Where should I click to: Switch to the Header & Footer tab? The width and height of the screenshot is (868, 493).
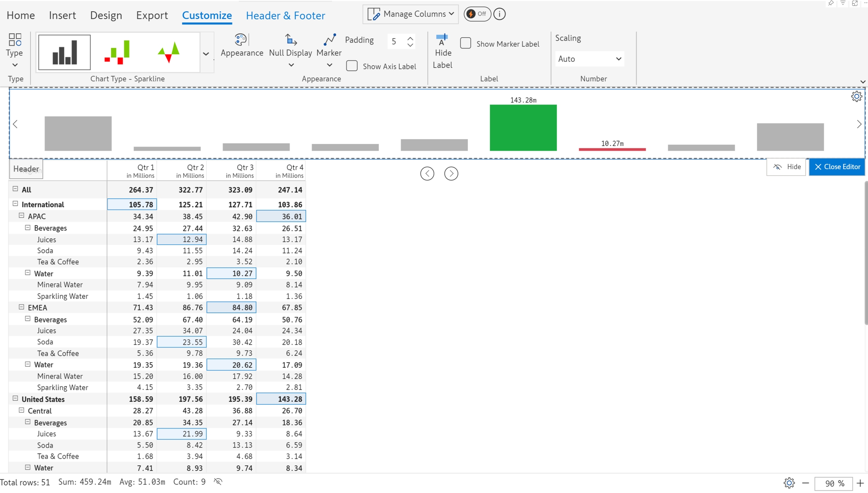click(285, 15)
